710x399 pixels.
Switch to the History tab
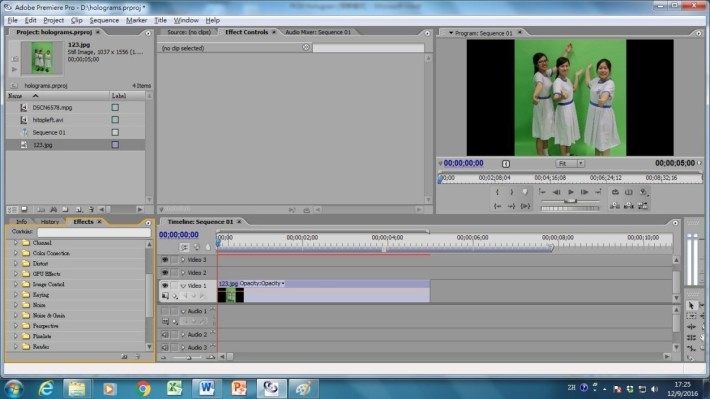tap(50, 222)
